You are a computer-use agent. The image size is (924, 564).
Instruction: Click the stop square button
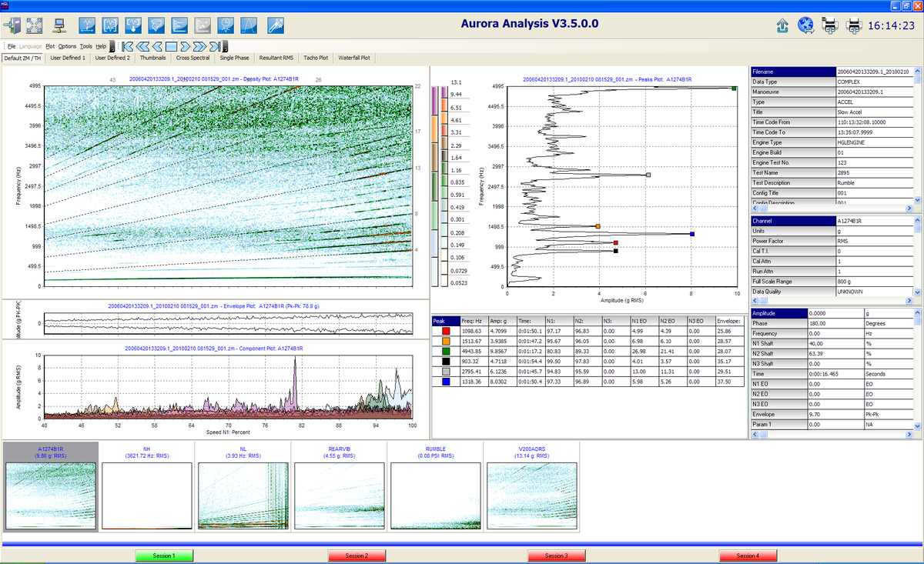[x=172, y=46]
